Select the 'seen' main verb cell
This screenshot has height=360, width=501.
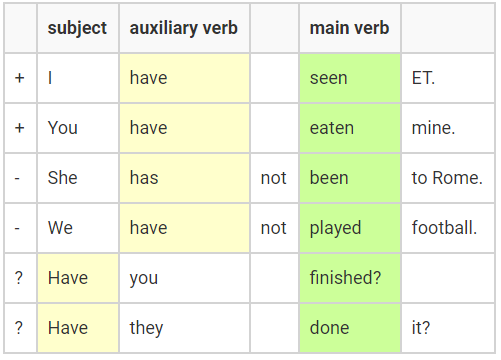[350, 78]
